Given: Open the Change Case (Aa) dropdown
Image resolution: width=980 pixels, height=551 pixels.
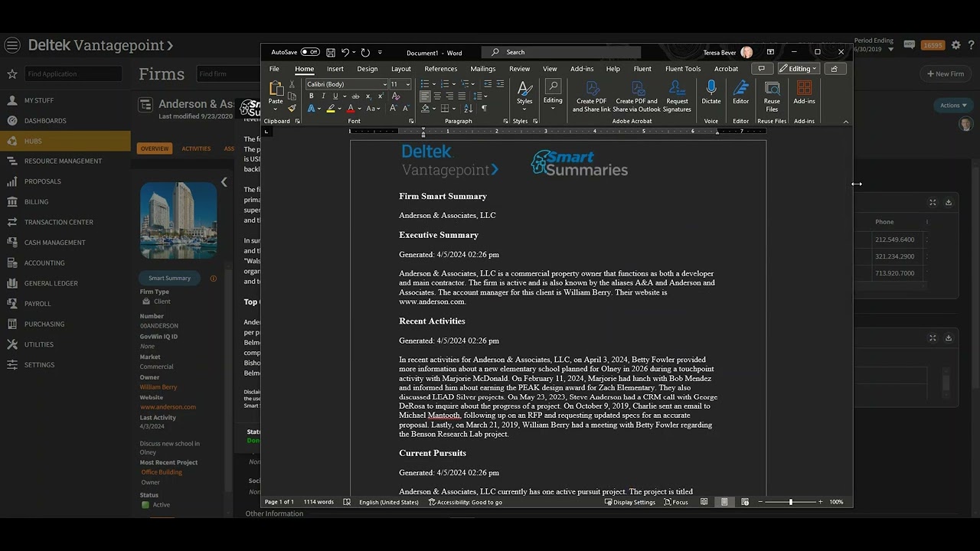Looking at the screenshot, I should click(373, 109).
